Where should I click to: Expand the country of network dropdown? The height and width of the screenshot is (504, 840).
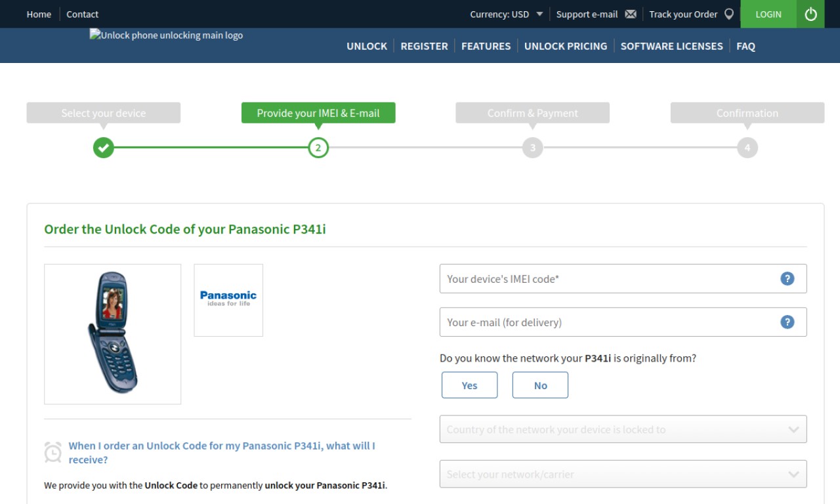pos(623,429)
